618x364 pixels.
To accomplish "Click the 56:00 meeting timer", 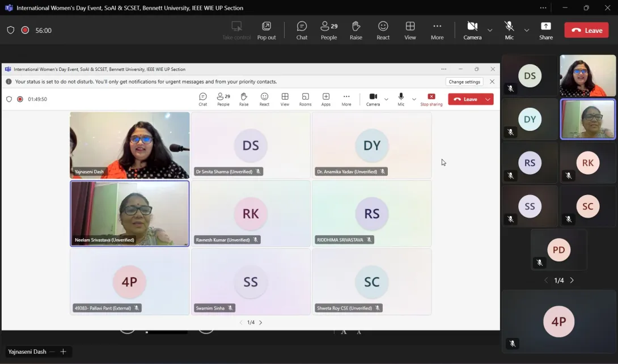I will [x=43, y=31].
